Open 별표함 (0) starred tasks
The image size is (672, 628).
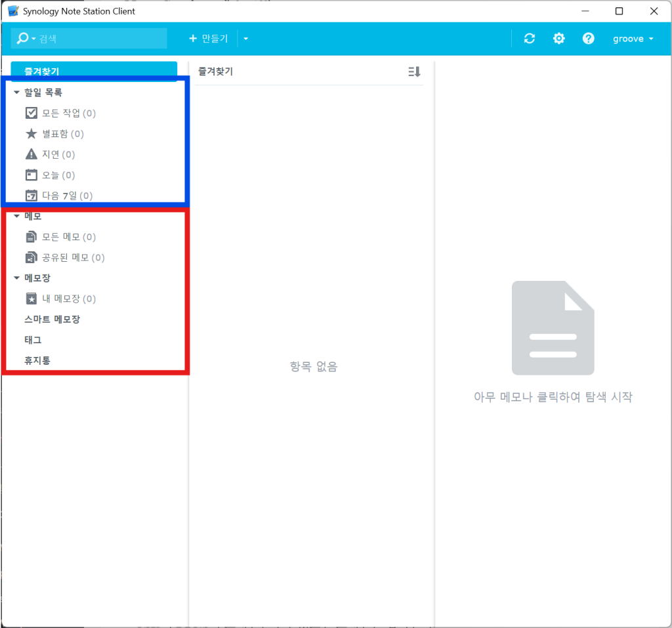click(x=63, y=134)
